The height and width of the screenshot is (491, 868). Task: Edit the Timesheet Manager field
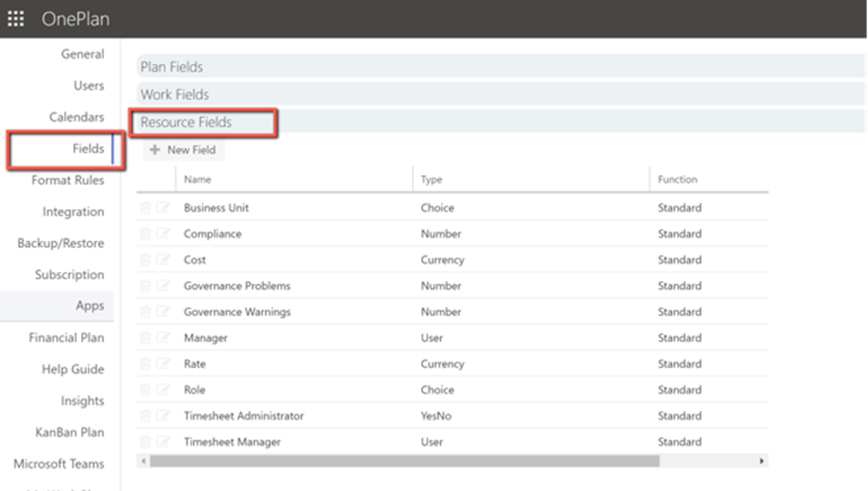pyautogui.click(x=163, y=441)
